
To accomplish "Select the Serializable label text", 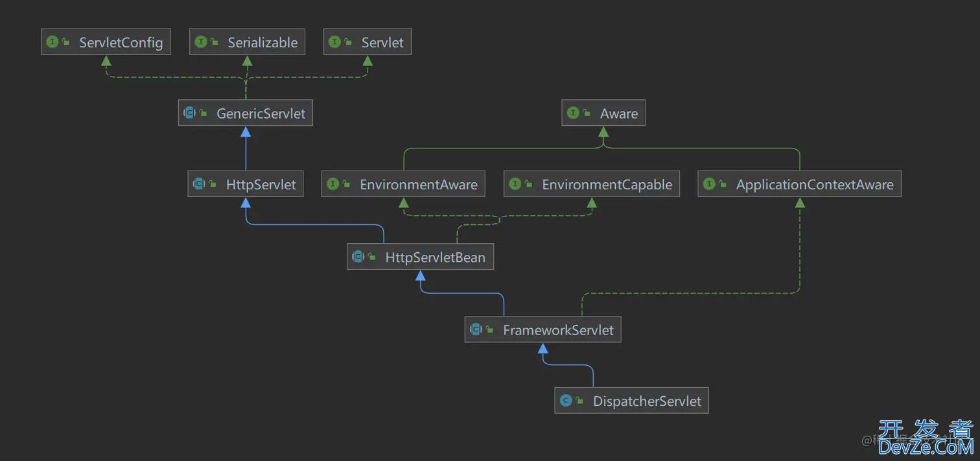I will 262,43.
